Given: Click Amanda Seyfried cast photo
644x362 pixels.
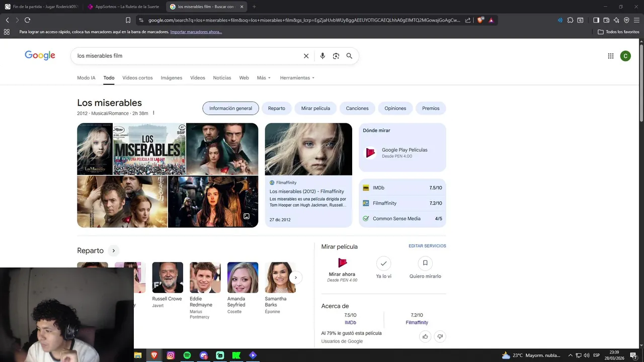Looking at the screenshot, I should tap(243, 278).
